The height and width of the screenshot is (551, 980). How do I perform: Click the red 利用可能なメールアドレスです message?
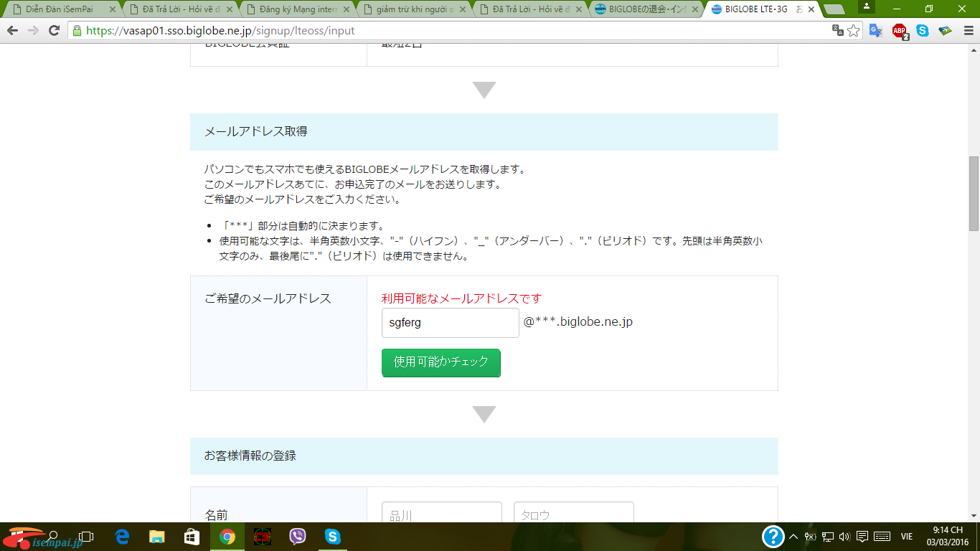coord(461,298)
